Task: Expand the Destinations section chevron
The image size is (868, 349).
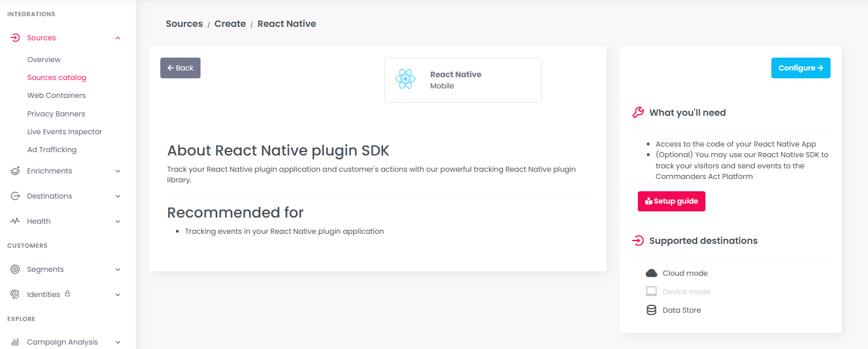Action: click(118, 196)
